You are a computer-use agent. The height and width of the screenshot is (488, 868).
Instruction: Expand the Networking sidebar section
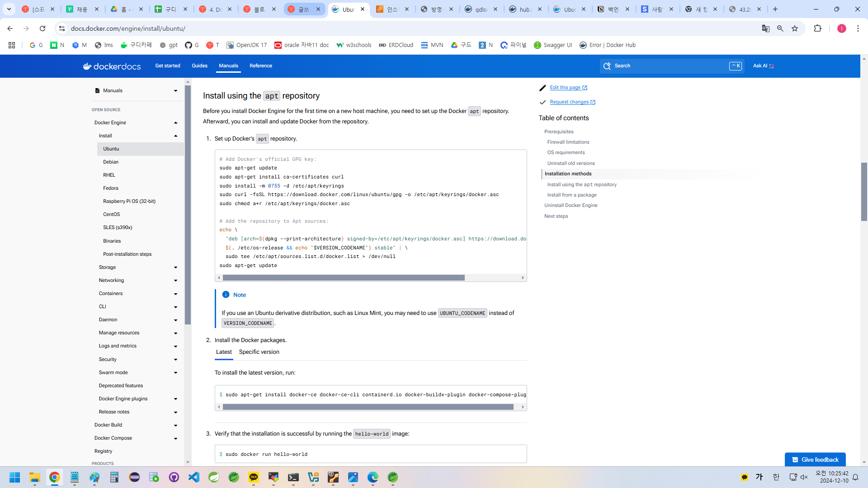coord(176,281)
